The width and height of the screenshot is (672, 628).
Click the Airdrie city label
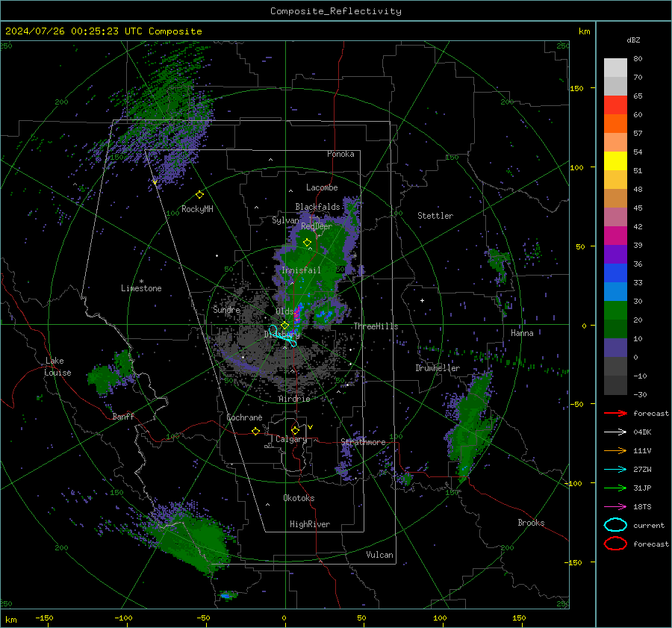click(x=294, y=399)
